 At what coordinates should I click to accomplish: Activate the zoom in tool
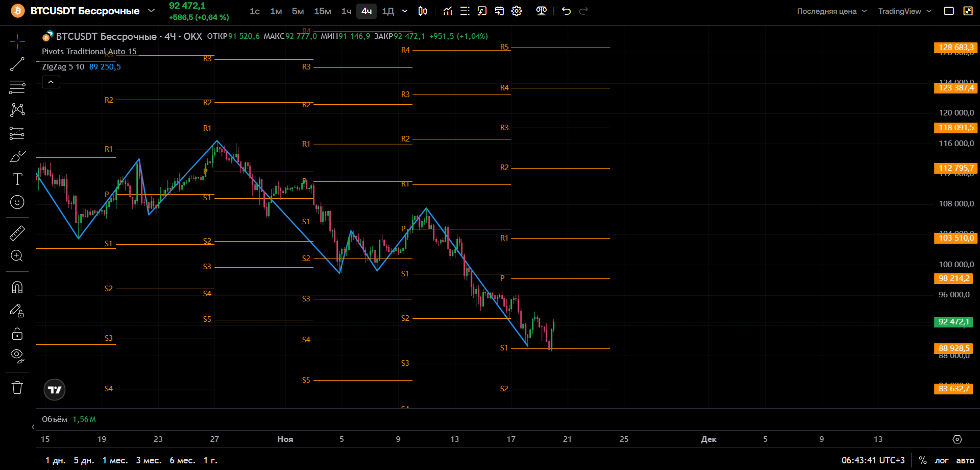click(17, 256)
